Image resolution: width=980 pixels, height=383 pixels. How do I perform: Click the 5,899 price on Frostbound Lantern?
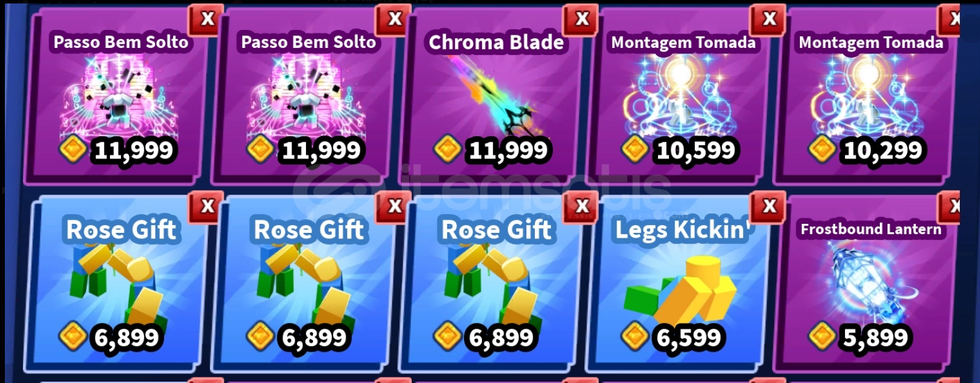click(x=876, y=337)
